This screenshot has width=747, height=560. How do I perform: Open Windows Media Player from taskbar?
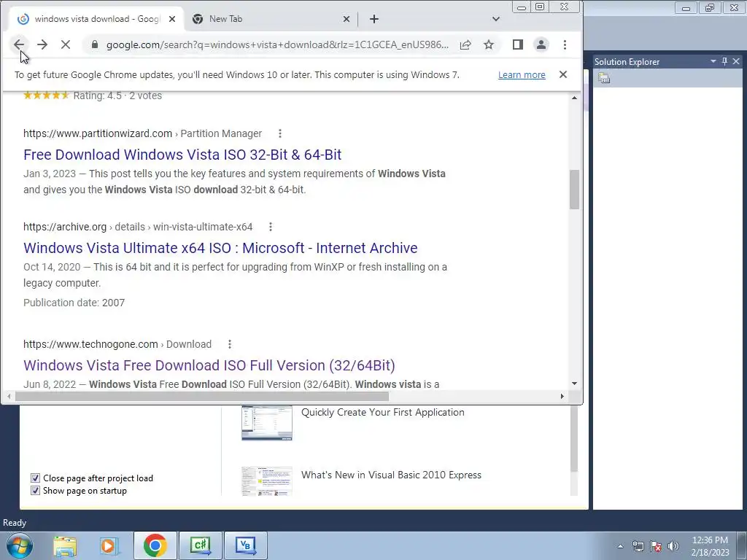pos(109,545)
